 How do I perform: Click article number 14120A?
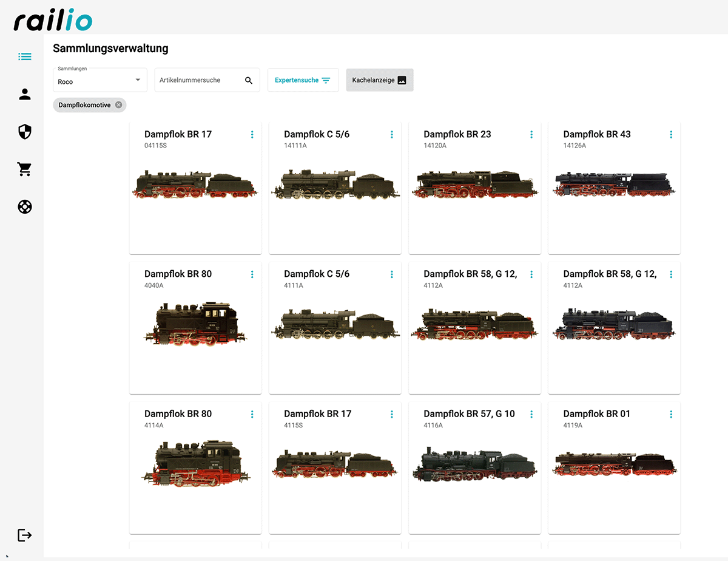(x=435, y=146)
